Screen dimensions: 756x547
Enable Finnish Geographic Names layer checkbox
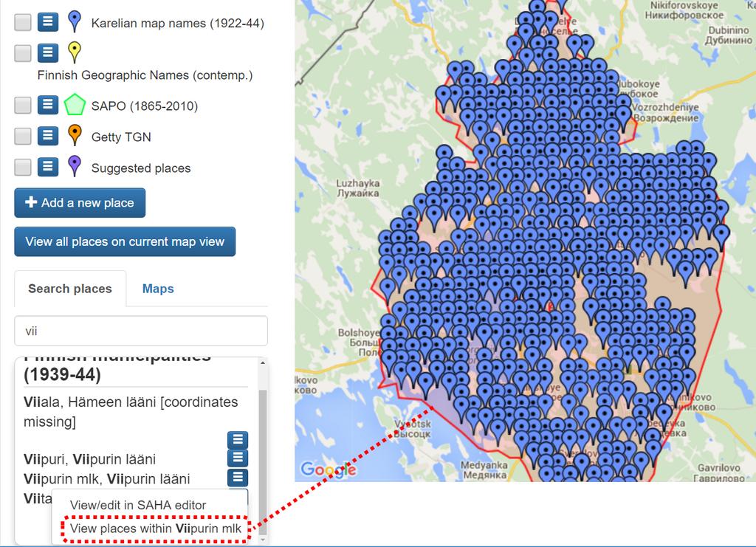tap(23, 53)
